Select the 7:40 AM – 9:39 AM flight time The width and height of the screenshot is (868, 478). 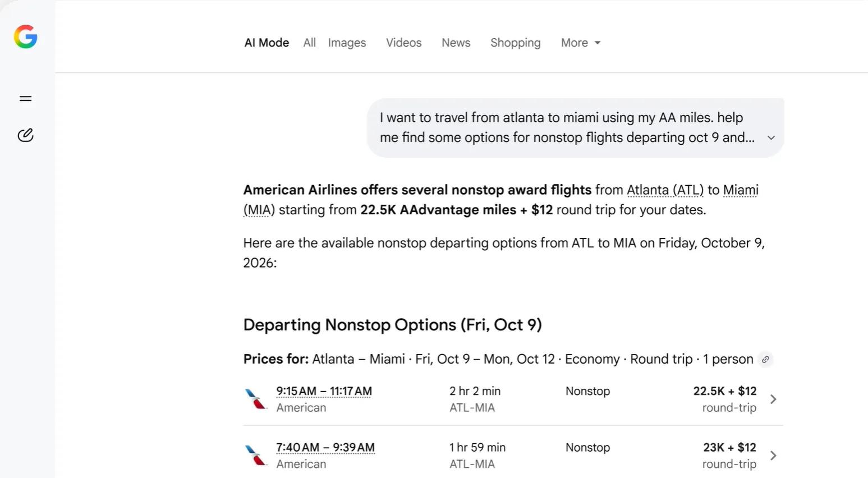[x=325, y=447]
